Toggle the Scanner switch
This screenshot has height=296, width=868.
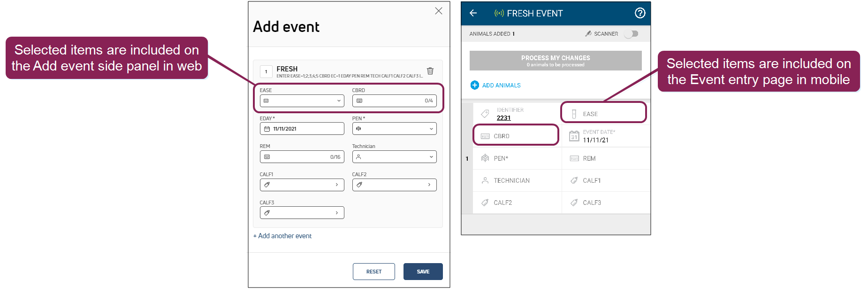632,34
